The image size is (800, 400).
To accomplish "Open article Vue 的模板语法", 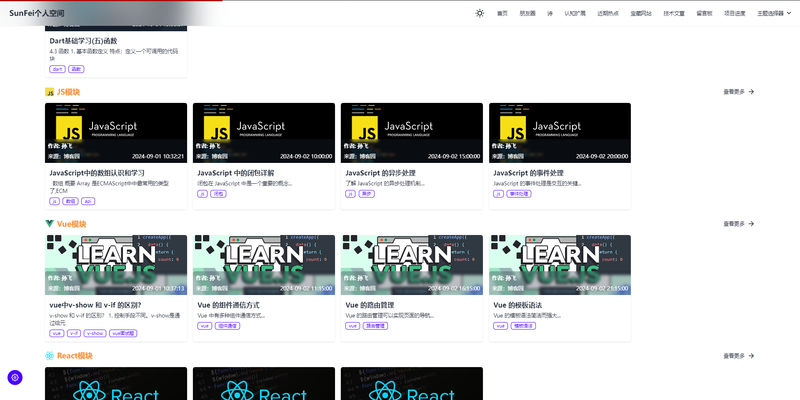I will coord(518,305).
